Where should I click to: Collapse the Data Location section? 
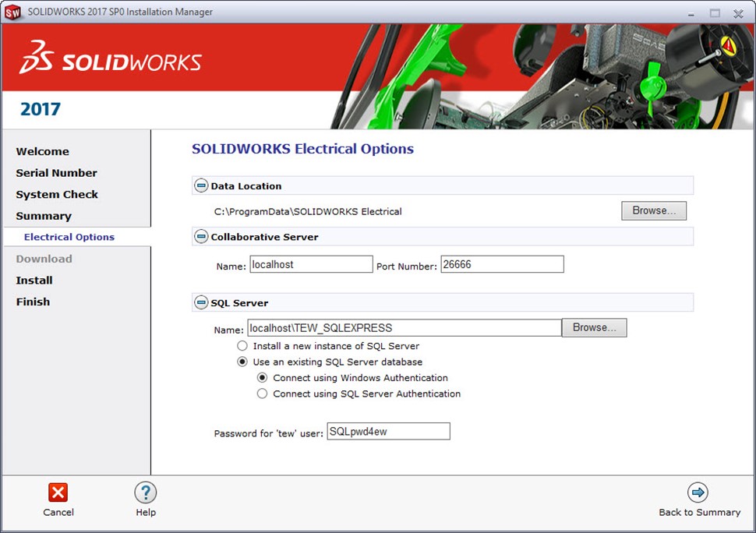click(x=201, y=186)
